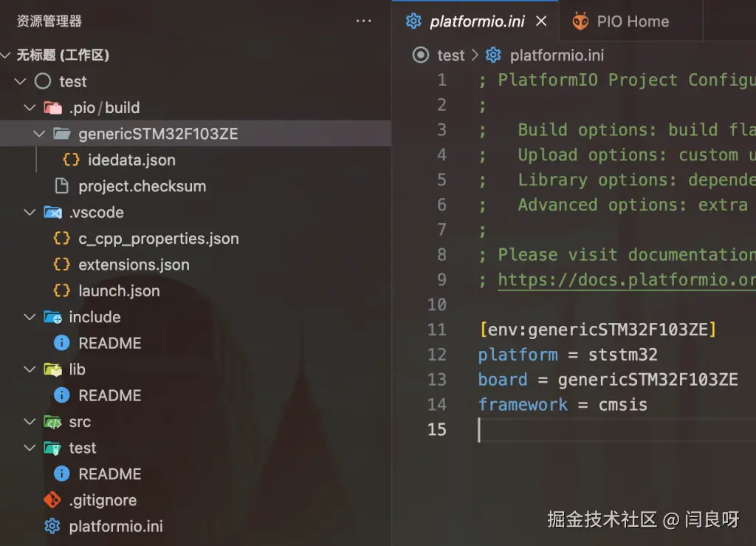The width and height of the screenshot is (756, 546).
Task: Click the green src folder icon
Action: [x=52, y=422]
